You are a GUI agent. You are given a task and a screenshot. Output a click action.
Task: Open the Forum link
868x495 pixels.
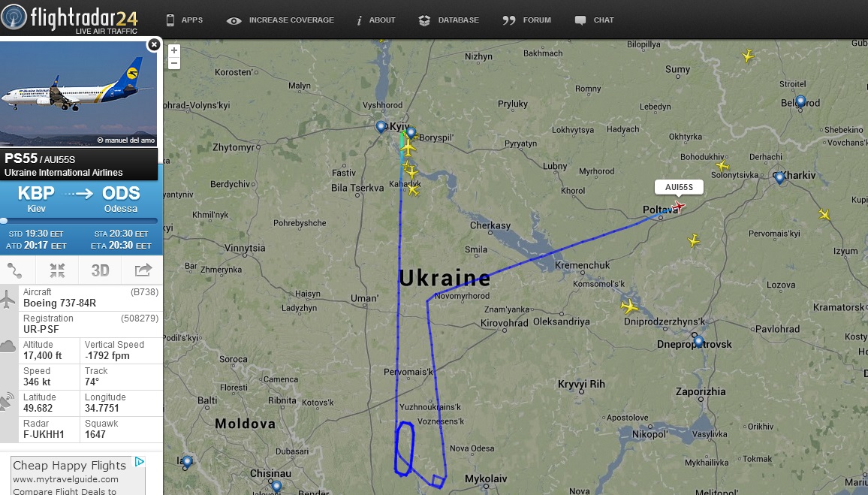pyautogui.click(x=526, y=20)
